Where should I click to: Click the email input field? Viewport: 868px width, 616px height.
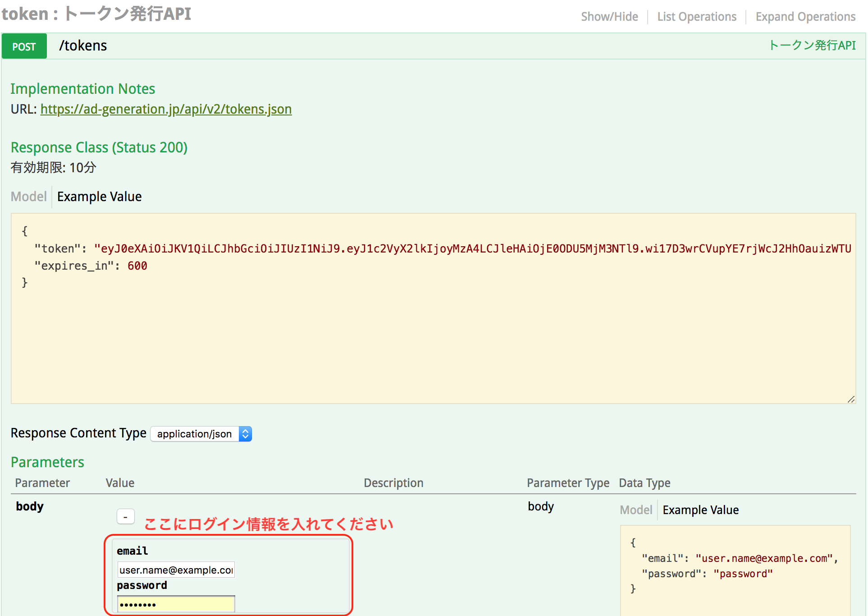[176, 570]
